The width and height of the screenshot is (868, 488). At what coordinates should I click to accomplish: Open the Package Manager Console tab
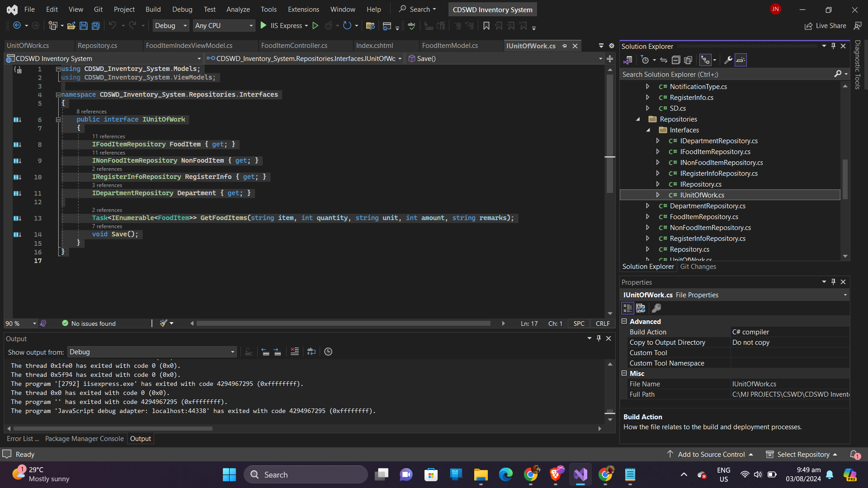[x=84, y=439]
